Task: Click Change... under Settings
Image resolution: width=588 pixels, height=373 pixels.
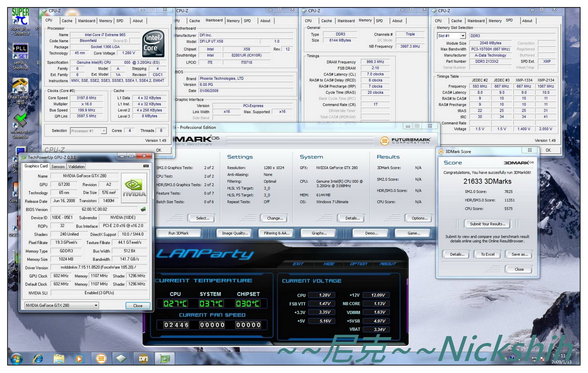Action: pyautogui.click(x=275, y=218)
